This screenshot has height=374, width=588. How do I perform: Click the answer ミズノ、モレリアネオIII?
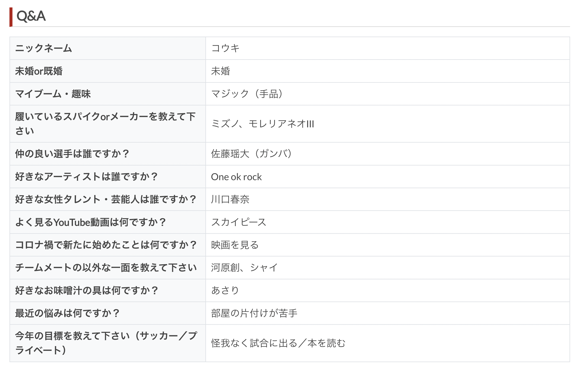tap(262, 124)
